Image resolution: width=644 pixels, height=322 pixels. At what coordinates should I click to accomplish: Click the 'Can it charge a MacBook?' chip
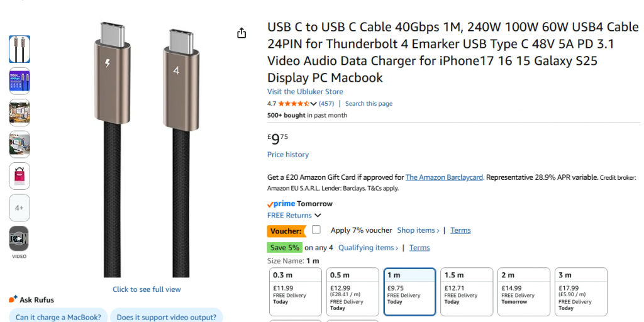[58, 317]
